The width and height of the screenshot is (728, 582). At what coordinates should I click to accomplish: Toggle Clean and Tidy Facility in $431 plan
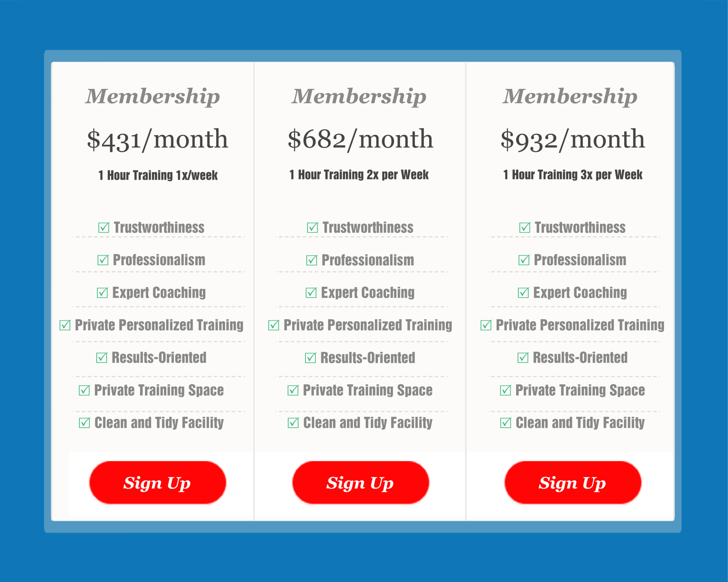85,423
